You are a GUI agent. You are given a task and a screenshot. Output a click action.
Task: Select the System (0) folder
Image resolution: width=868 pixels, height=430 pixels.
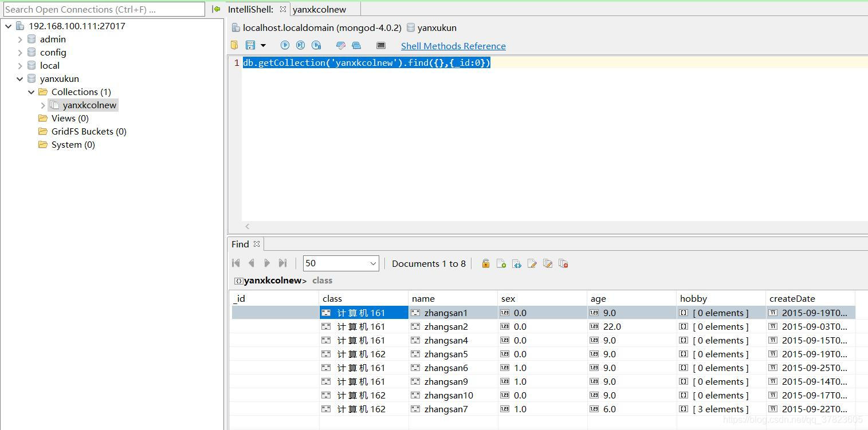(73, 144)
